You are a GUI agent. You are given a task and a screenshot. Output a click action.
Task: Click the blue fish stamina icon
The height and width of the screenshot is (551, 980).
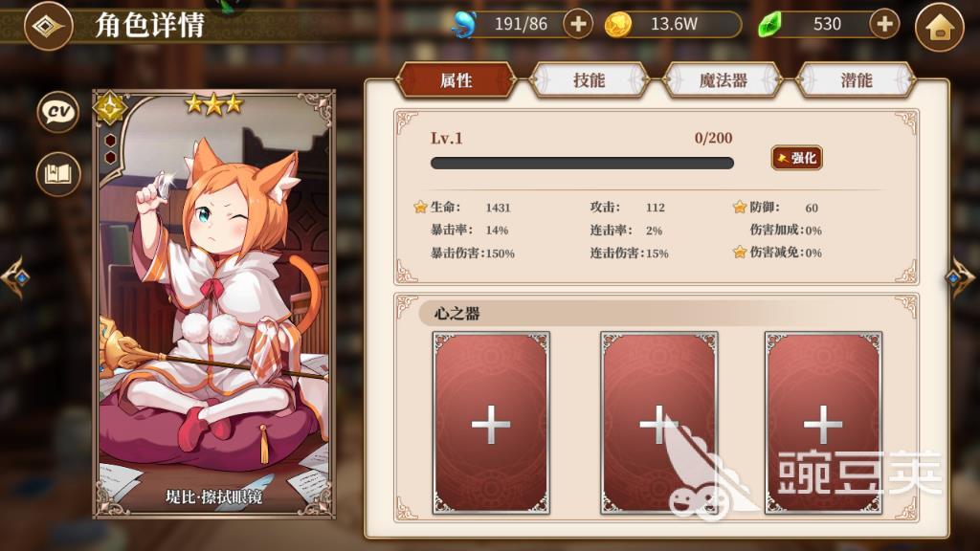pyautogui.click(x=464, y=24)
